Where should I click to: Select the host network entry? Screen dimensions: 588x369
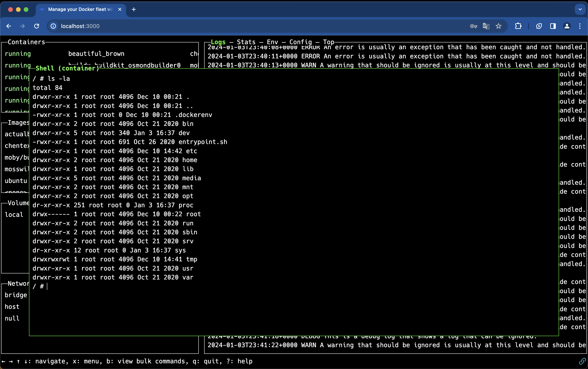(12, 307)
